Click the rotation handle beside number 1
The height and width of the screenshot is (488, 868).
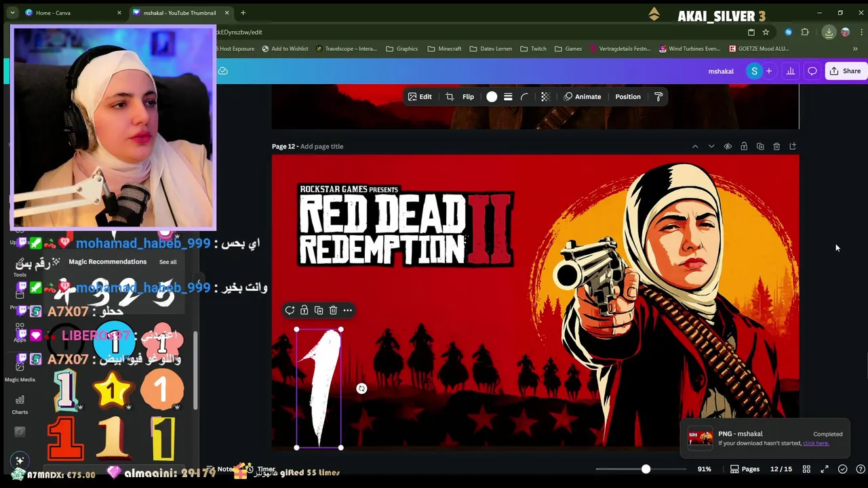click(361, 388)
